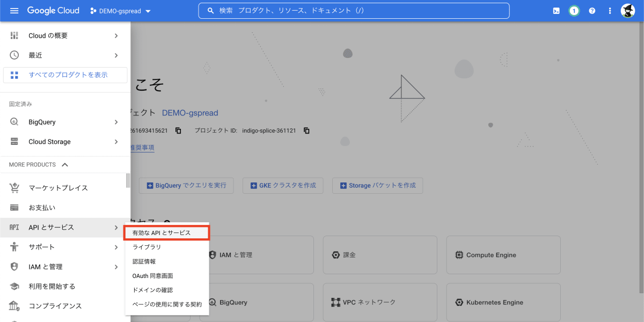Viewport: 644px width, 322px height.
Task: Select ページの使用に関する契約 in the submenu
Action: (166, 304)
